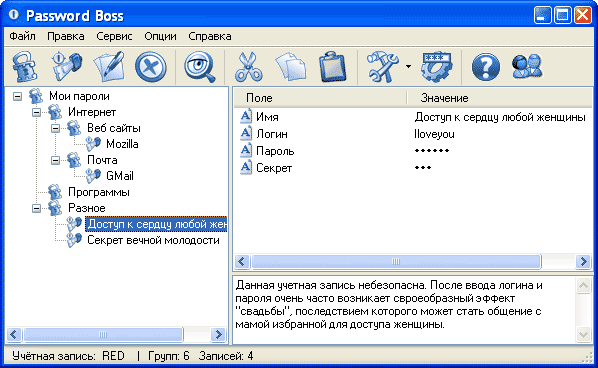
Task: Select the Мои пароли tree item
Action: click(x=79, y=96)
